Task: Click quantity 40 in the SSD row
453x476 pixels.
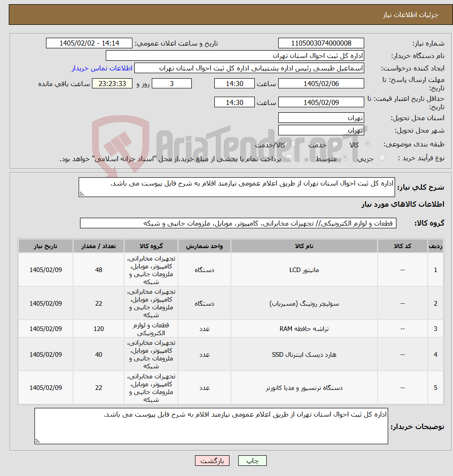Action: (x=98, y=354)
